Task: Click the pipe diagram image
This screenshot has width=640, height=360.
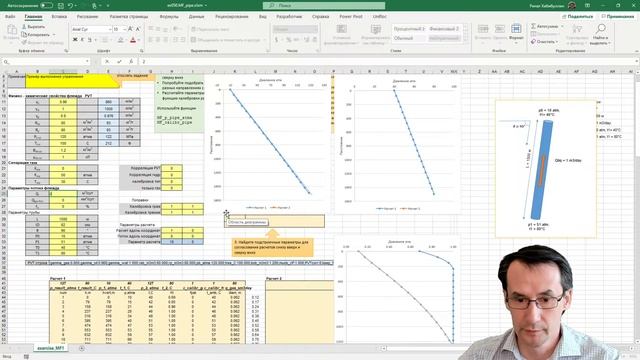Action: (x=546, y=169)
